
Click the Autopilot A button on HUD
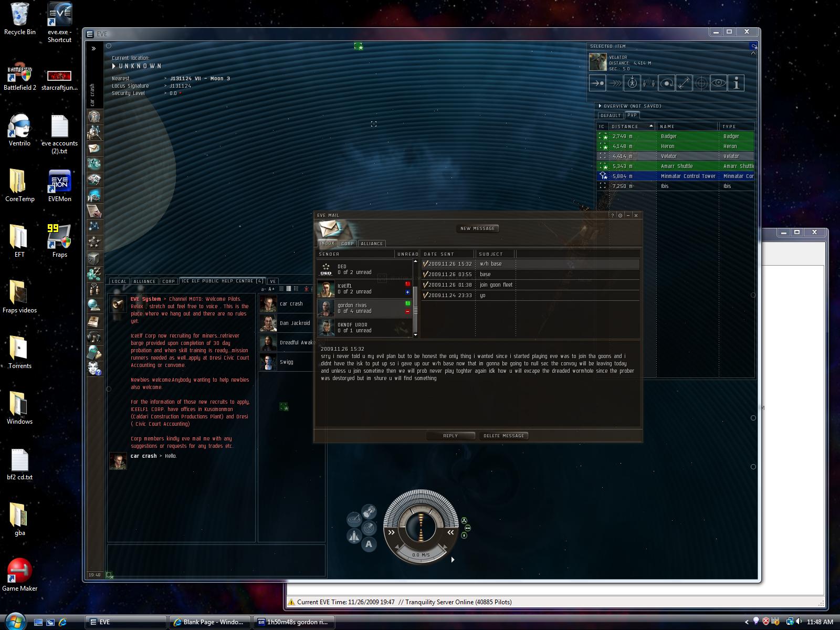[x=369, y=544]
